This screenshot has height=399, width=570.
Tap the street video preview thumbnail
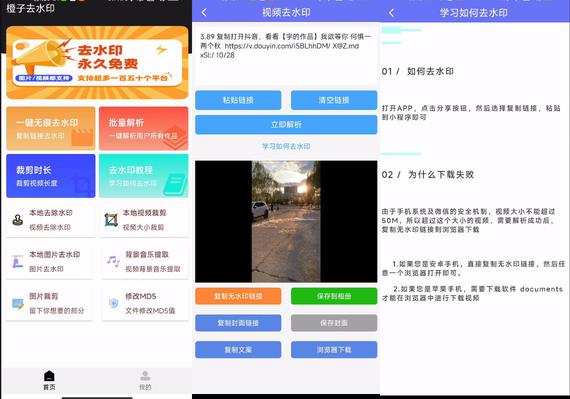pyautogui.click(x=286, y=221)
